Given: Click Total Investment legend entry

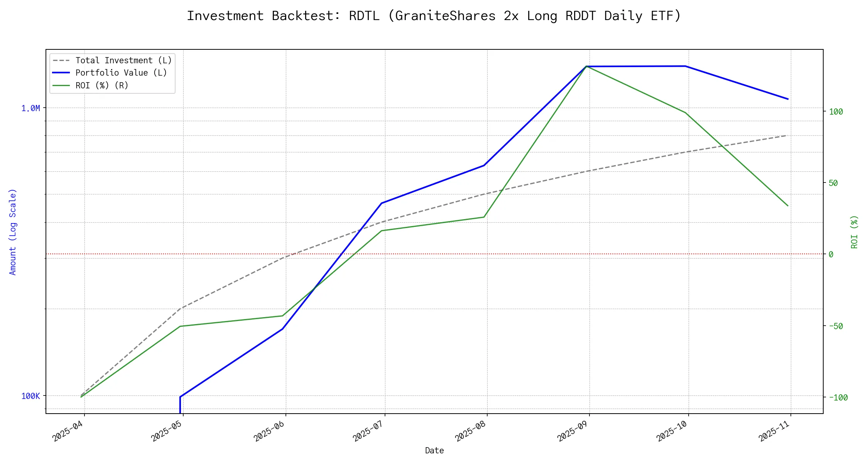Looking at the screenshot, I should click(x=123, y=61).
